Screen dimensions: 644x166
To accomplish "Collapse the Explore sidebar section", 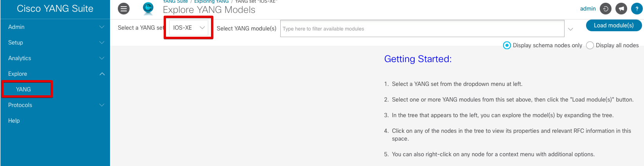I will 55,74.
